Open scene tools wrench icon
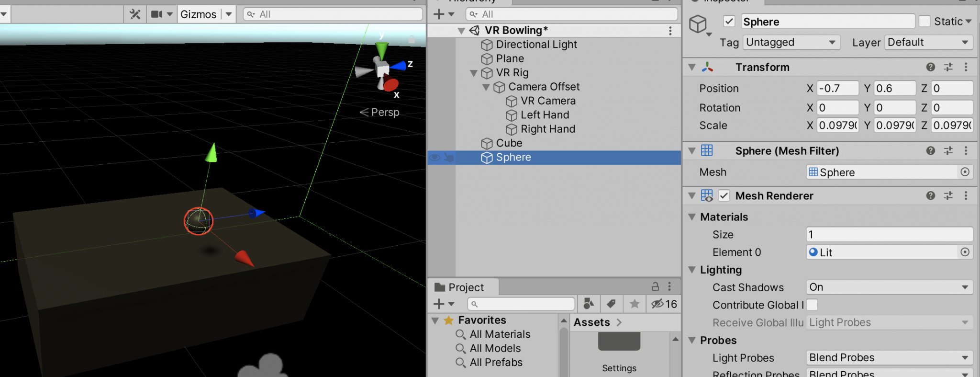 (x=135, y=14)
